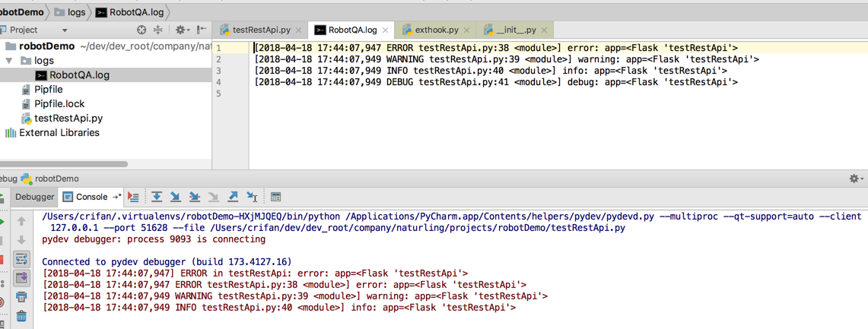Open Project panel settings gear
868x329 pixels.
(x=182, y=30)
